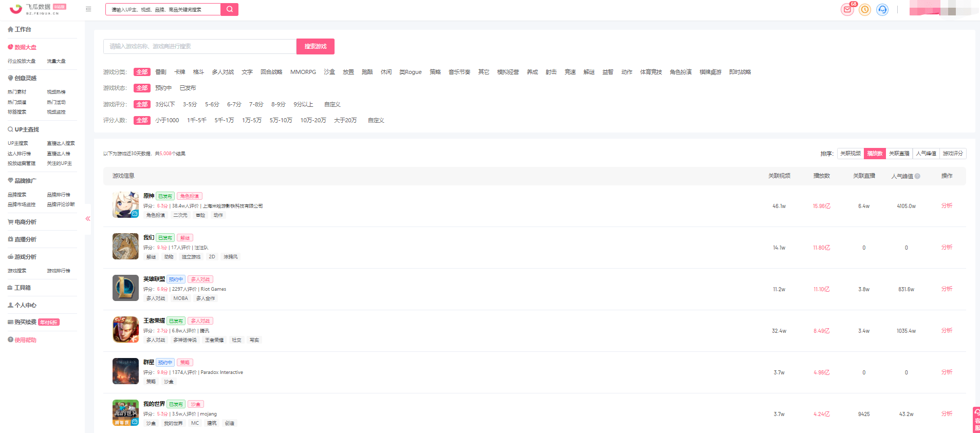The width and height of the screenshot is (980, 433).
Task: Click 分析 for the 我的世界 row
Action: [947, 413]
